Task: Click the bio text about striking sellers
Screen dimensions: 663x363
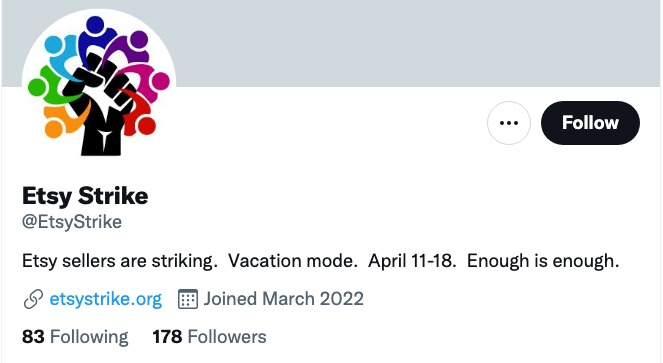Action: tap(321, 261)
